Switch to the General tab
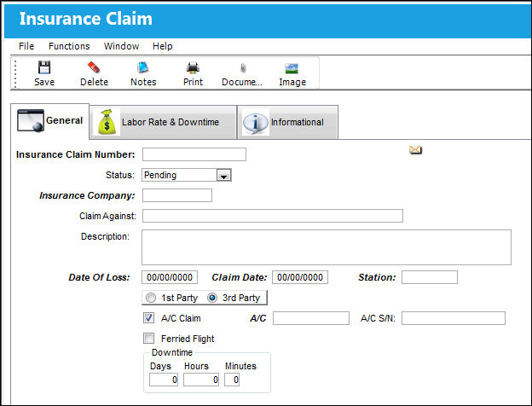Image resolution: width=532 pixels, height=406 pixels. pos(49,121)
